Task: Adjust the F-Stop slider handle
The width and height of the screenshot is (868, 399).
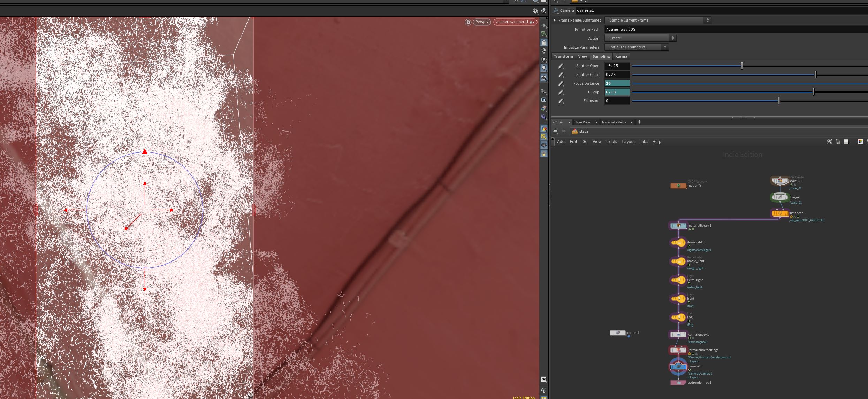Action: pos(813,92)
